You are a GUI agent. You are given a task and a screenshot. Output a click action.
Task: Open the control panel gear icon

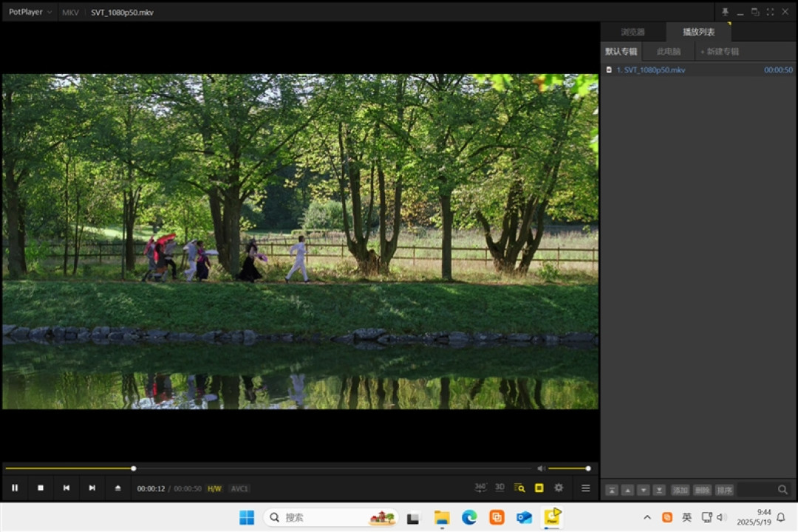[559, 488]
